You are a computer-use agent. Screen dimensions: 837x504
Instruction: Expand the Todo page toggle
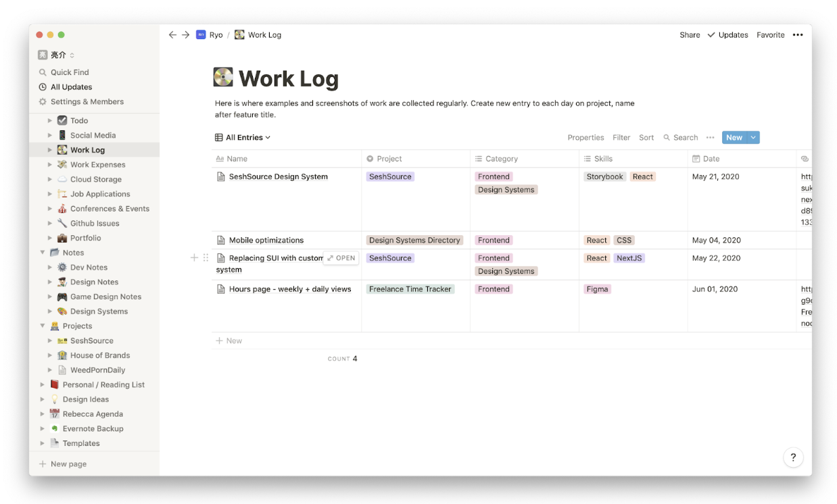tap(49, 120)
